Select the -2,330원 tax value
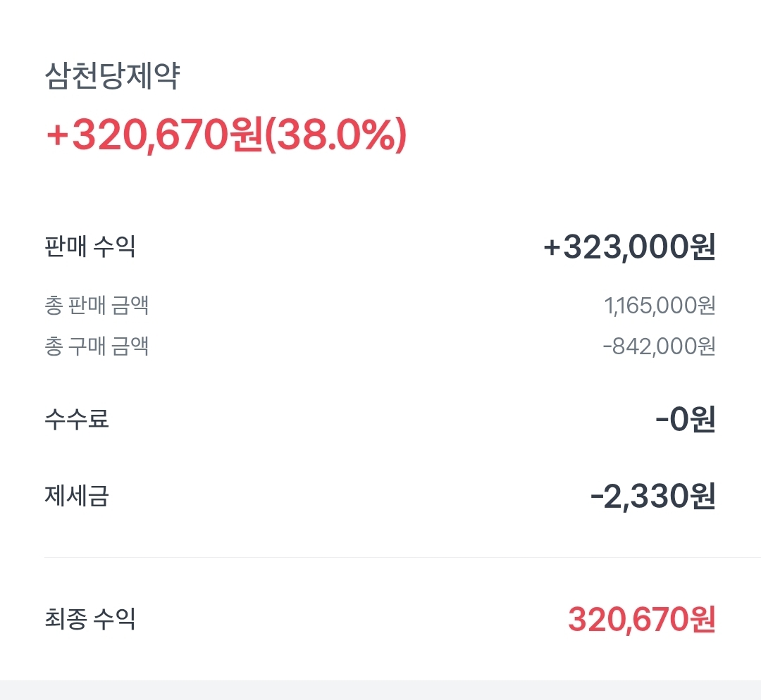Screen dimensions: 761x700 click(x=652, y=496)
